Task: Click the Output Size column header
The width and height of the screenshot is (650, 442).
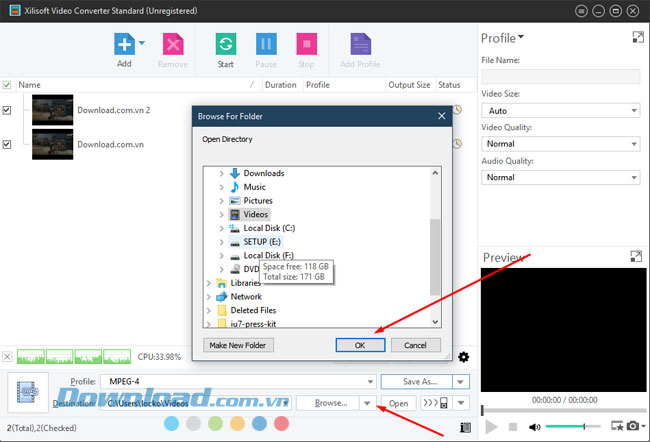Action: (409, 85)
